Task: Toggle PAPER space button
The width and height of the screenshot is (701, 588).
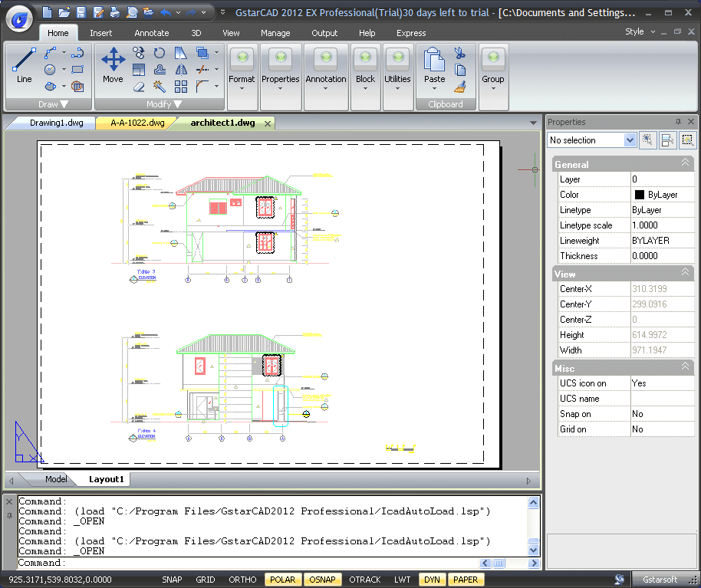Action: pos(466,580)
